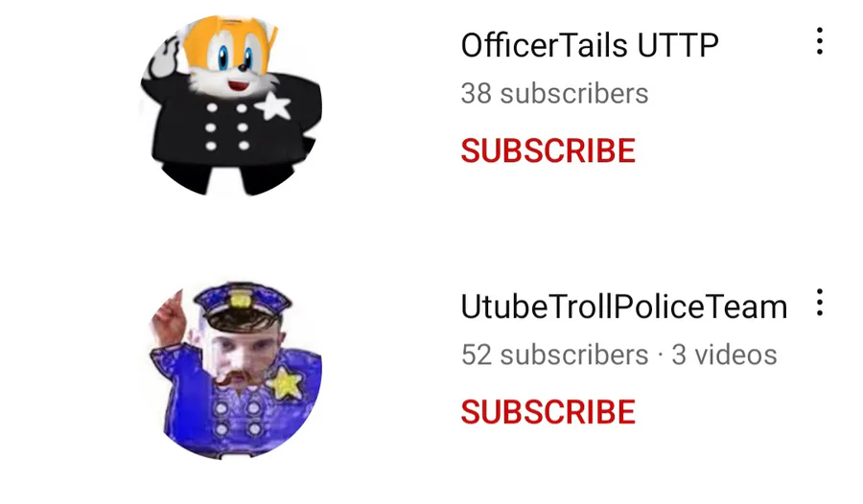863x504 pixels.
Task: Open the UtubeTrollPoliceTeam channel title
Action: click(x=624, y=307)
